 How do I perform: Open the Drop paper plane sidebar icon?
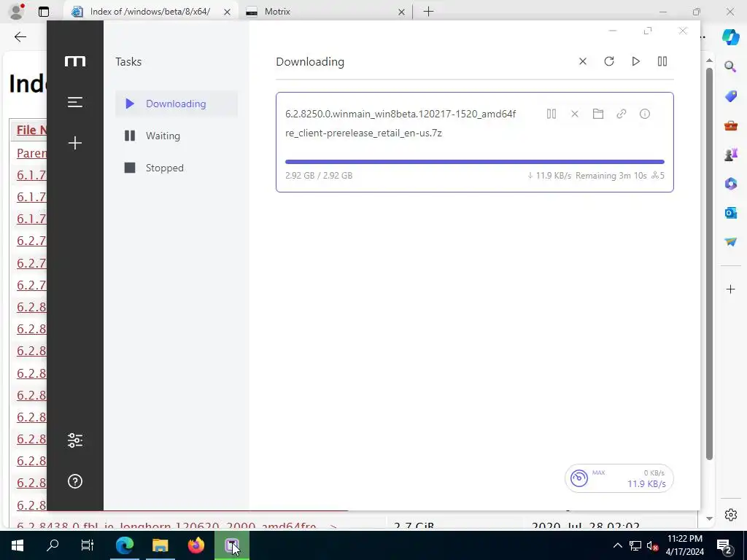pos(730,242)
